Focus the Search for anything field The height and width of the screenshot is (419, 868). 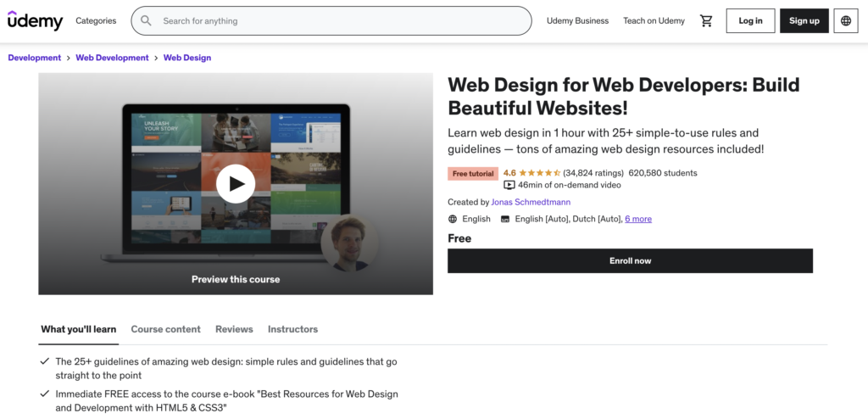[331, 20]
